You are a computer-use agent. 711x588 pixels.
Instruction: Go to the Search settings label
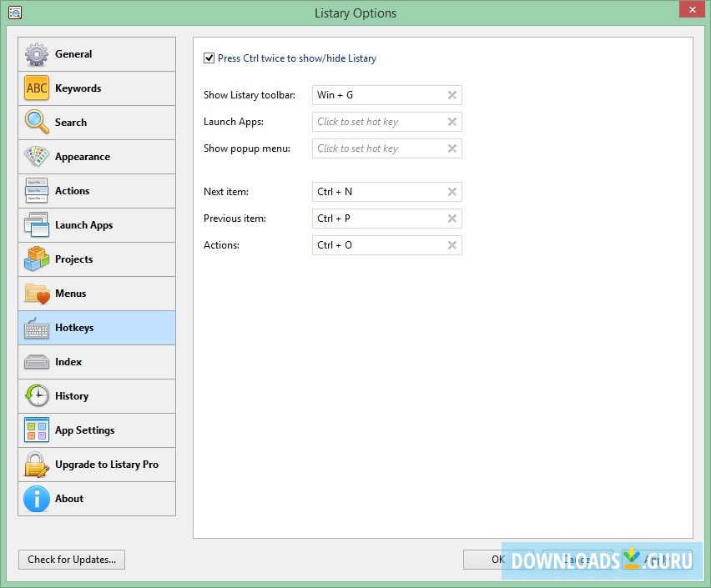71,123
